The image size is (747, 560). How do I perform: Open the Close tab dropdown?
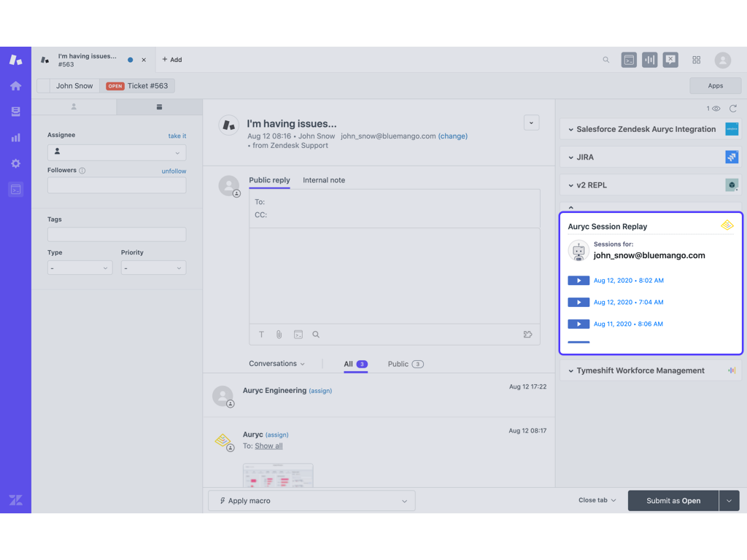coord(597,500)
